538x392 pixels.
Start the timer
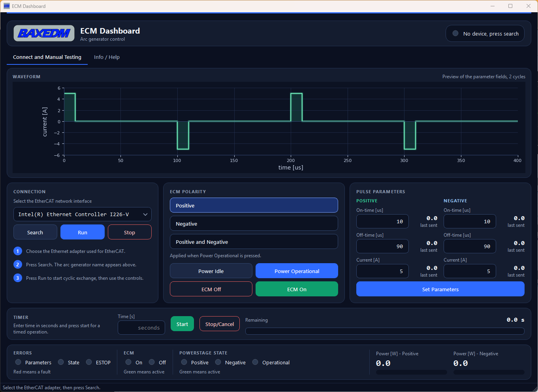coord(182,324)
